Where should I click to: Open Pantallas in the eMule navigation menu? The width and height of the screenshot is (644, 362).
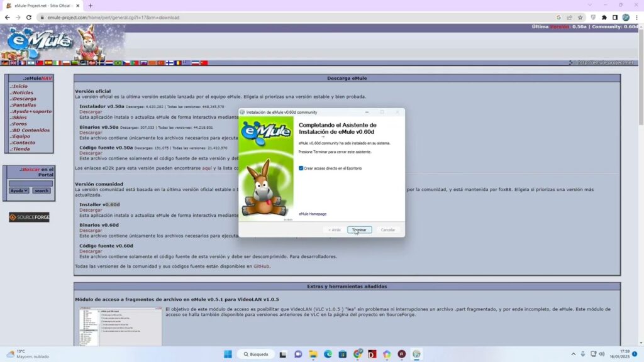click(23, 105)
